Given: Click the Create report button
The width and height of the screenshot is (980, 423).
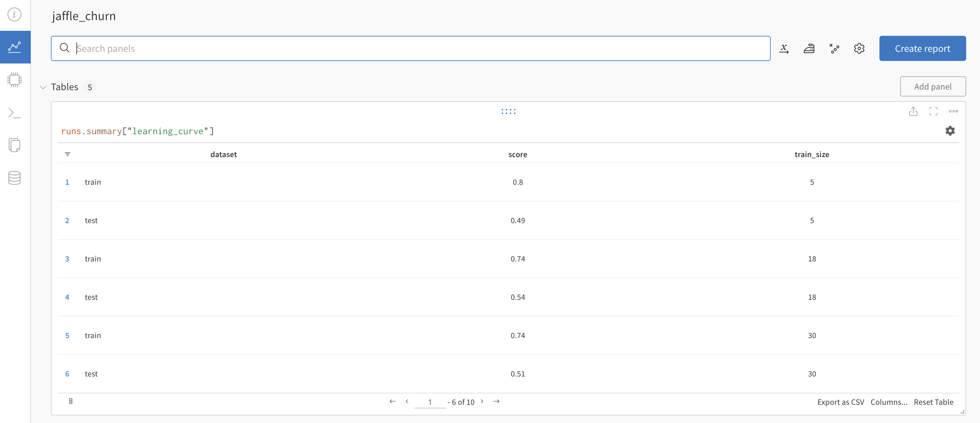Looking at the screenshot, I should coord(922,48).
